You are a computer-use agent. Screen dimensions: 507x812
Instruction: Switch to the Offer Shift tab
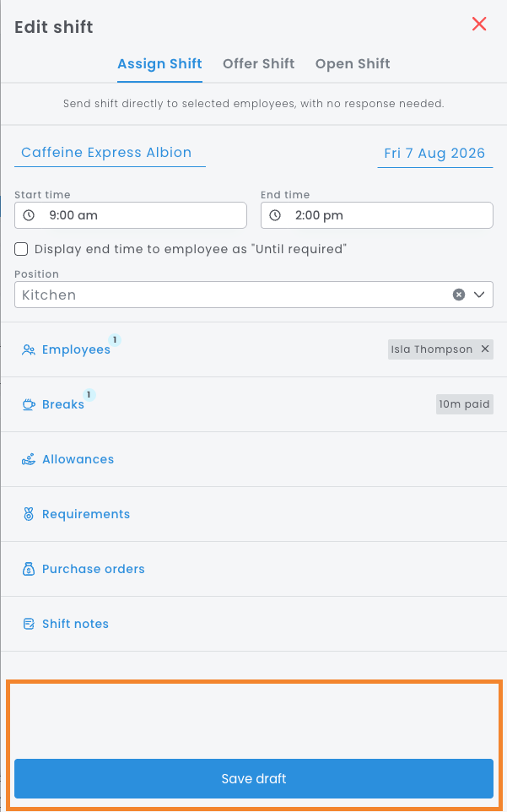coord(259,64)
